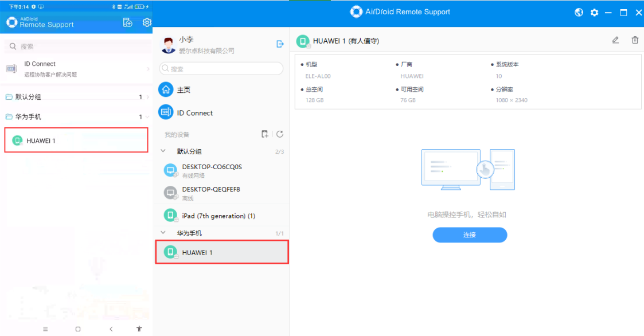
Task: Open settings gear in the desktop title bar
Action: click(594, 13)
